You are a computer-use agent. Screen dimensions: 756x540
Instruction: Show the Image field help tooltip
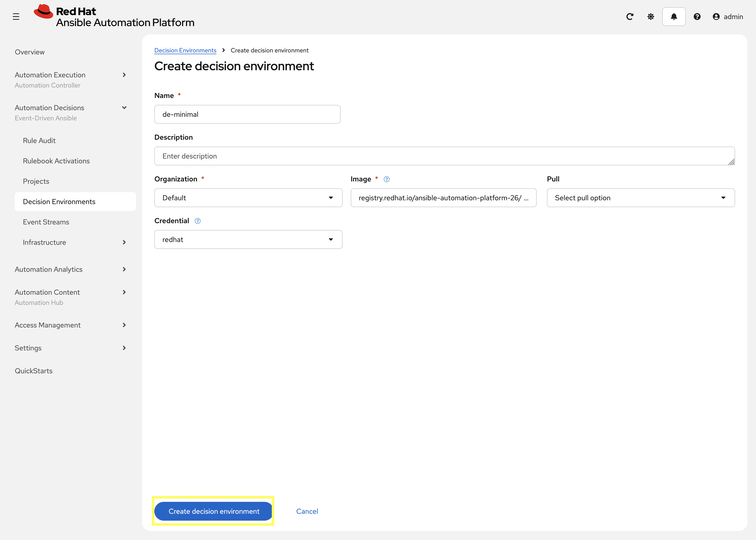coord(387,179)
